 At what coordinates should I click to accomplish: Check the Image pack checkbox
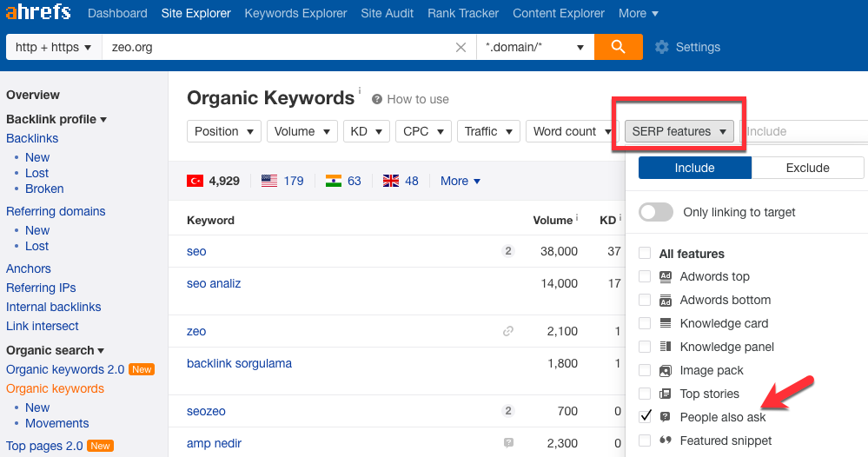pos(645,370)
